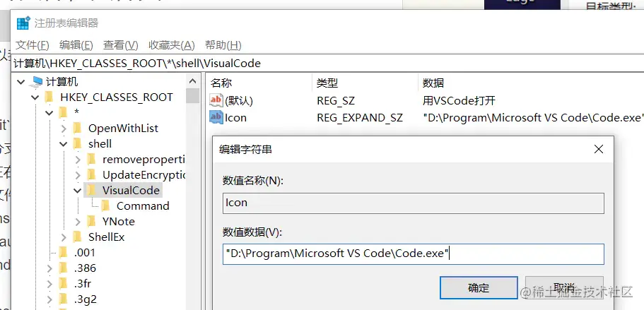This screenshot has width=644, height=310.
Task: Collapse the * key node
Action: [x=49, y=113]
